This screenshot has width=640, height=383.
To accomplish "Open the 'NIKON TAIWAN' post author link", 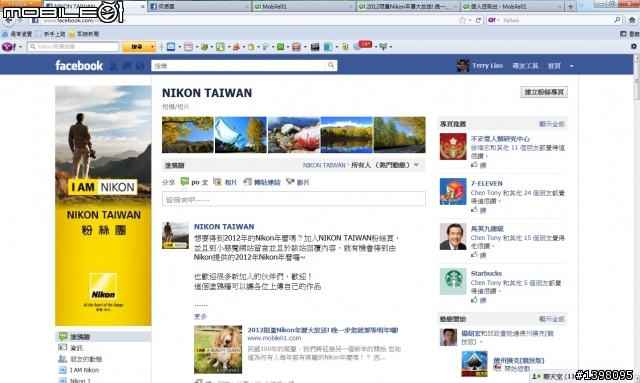I will pyautogui.click(x=224, y=227).
